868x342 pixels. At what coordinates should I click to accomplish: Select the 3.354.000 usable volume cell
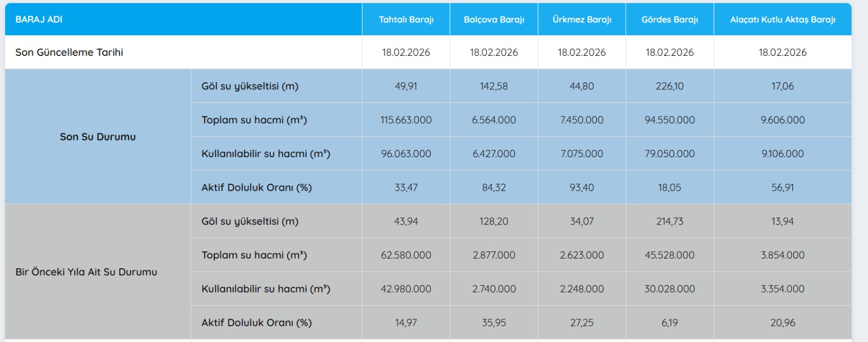coord(782,289)
